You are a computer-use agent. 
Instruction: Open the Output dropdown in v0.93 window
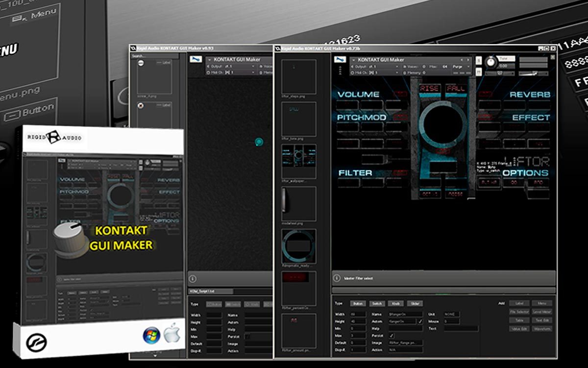point(231,66)
